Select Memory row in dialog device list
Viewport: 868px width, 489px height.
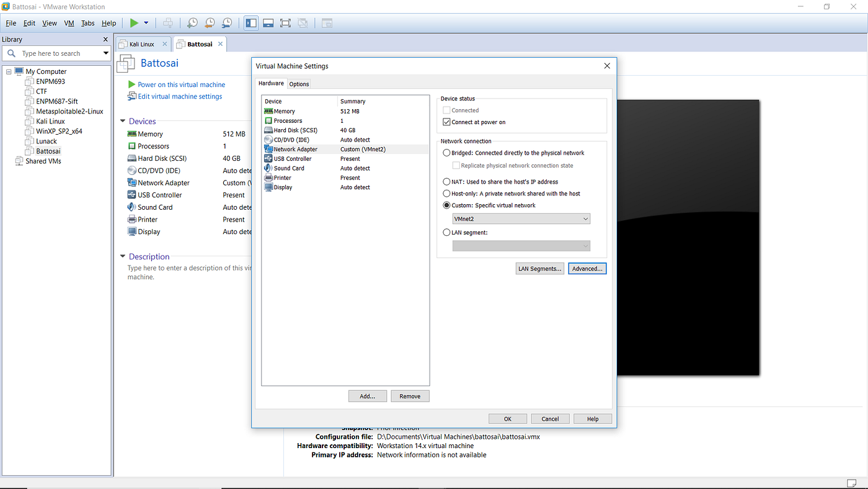345,111
